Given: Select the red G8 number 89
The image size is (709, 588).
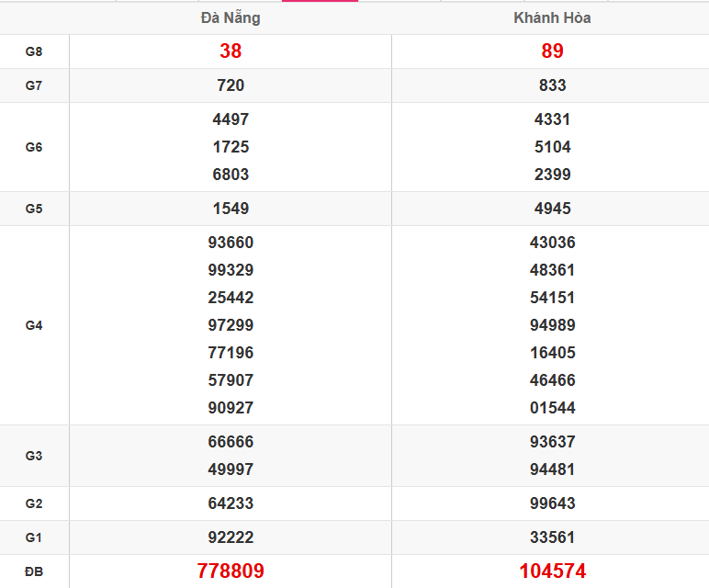Looking at the screenshot, I should click(552, 51).
